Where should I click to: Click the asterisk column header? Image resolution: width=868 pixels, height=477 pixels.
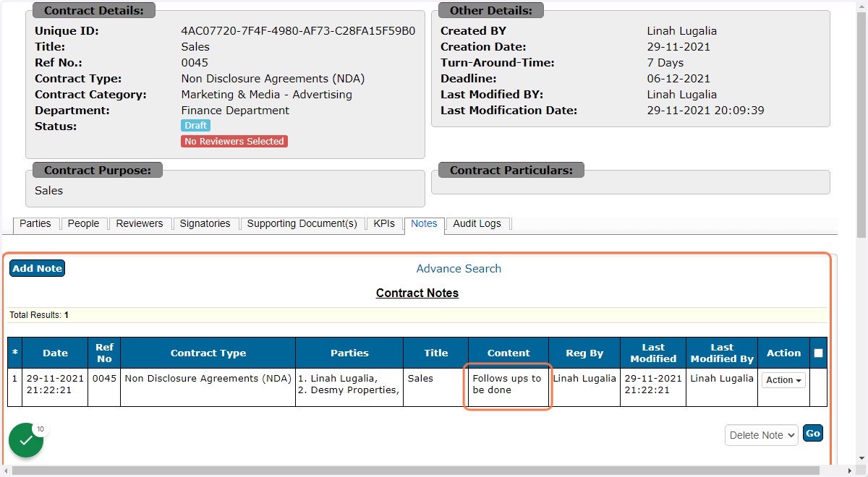pyautogui.click(x=15, y=353)
